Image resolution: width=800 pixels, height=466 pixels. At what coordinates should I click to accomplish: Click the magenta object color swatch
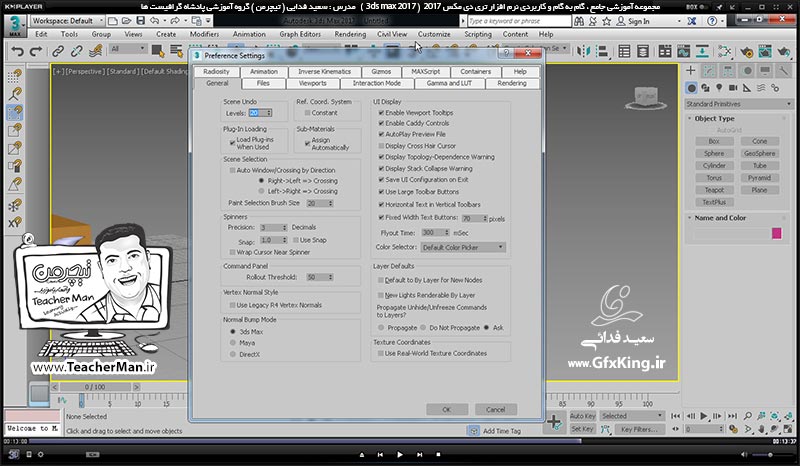(777, 233)
